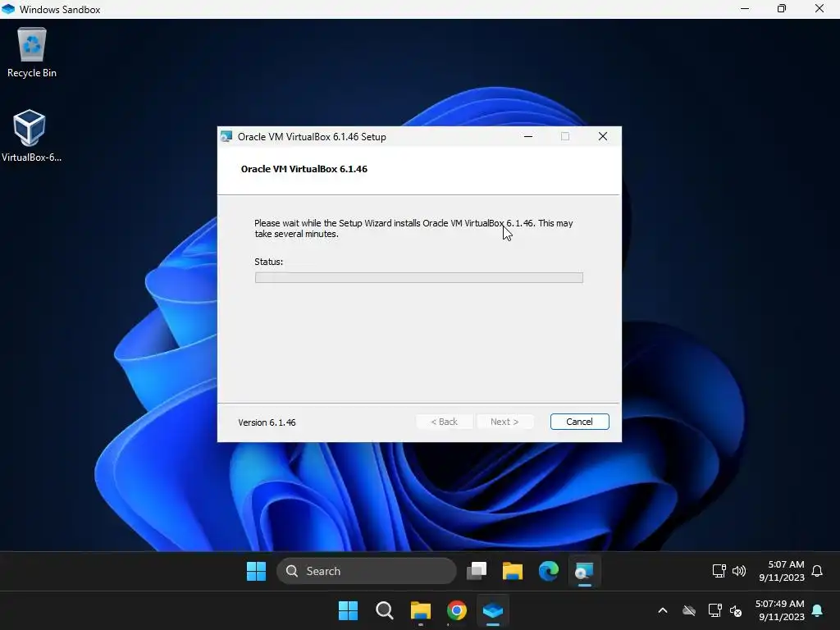This screenshot has width=840, height=630.
Task: Open Task View in the sandbox taskbar
Action: pyautogui.click(x=477, y=571)
